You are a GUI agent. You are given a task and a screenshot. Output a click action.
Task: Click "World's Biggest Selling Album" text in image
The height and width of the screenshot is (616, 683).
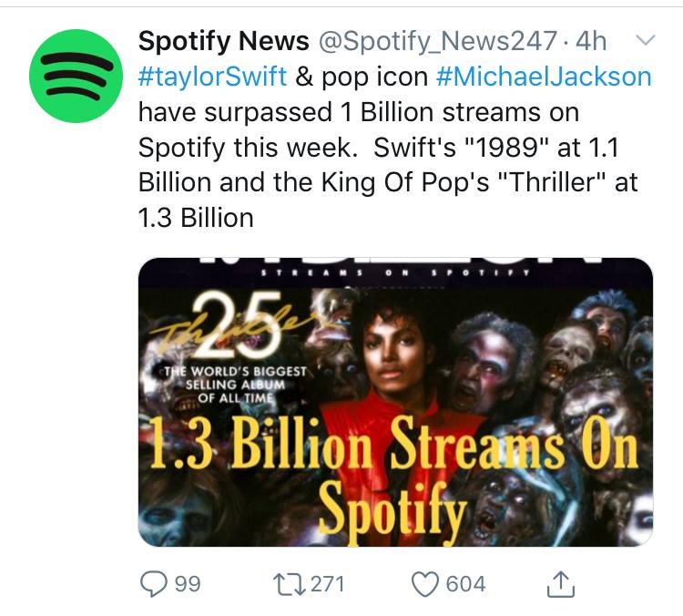coord(235,385)
